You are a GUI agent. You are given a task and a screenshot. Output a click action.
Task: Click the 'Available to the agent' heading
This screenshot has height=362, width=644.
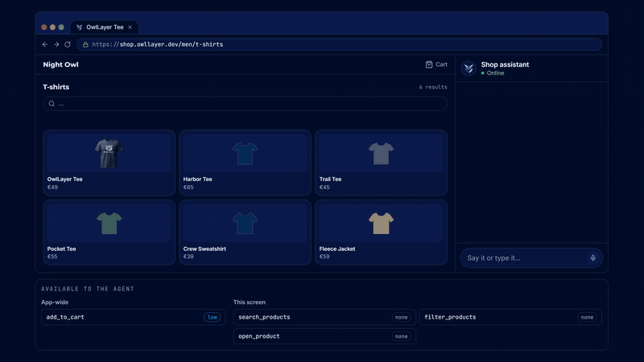click(x=88, y=289)
